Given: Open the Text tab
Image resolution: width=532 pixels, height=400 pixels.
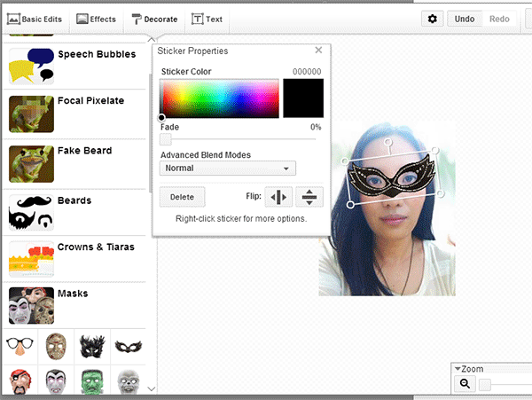Looking at the screenshot, I should [207, 19].
